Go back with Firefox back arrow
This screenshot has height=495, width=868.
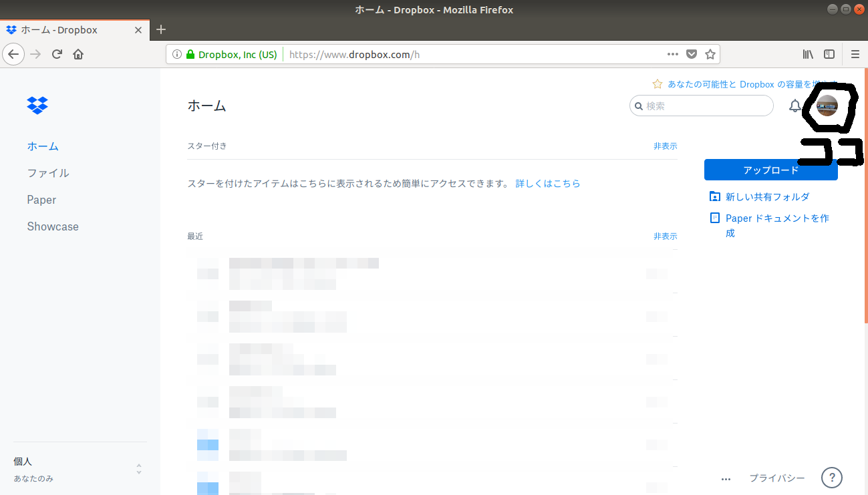[x=14, y=54]
